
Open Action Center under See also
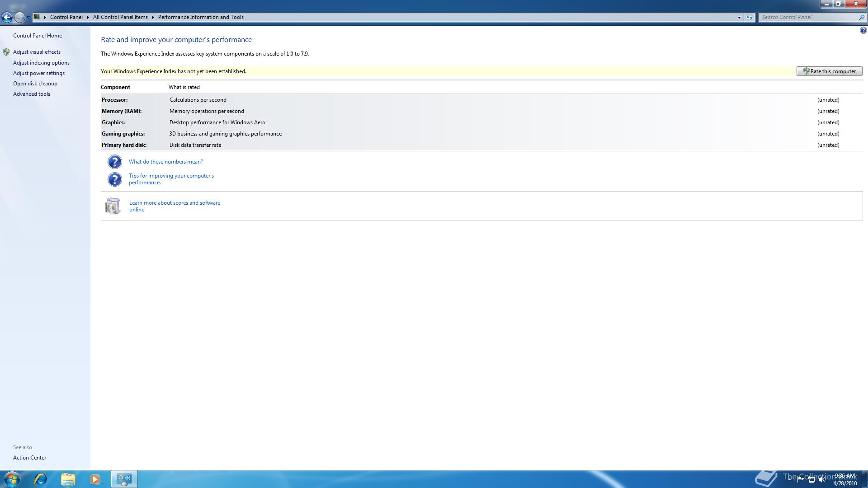29,458
